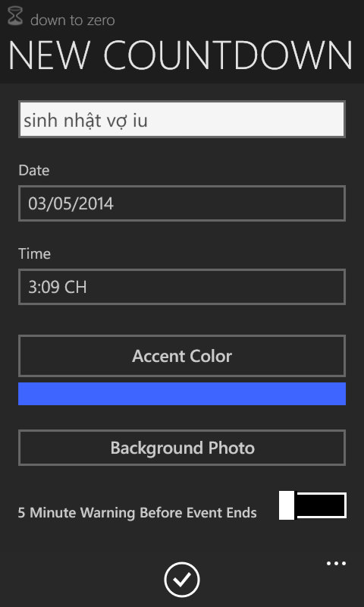Click the Accent Color button
This screenshot has height=607, width=364.
coord(182,356)
